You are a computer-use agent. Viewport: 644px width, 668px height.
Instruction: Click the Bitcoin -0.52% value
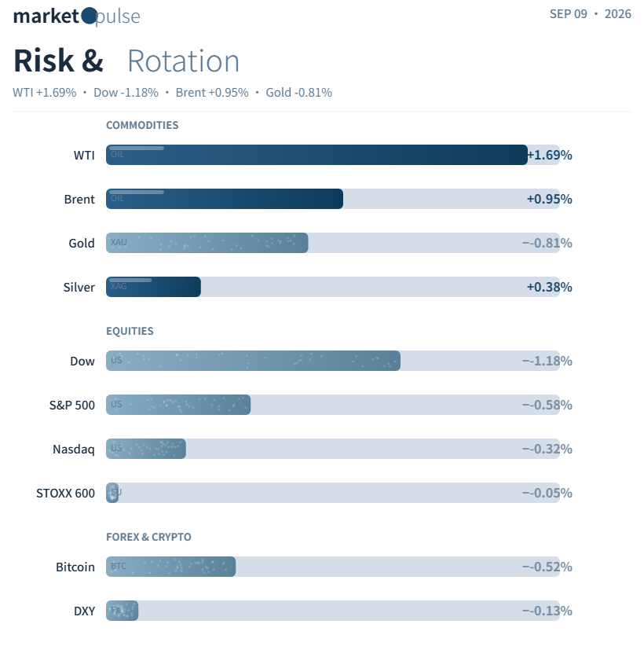click(x=547, y=567)
